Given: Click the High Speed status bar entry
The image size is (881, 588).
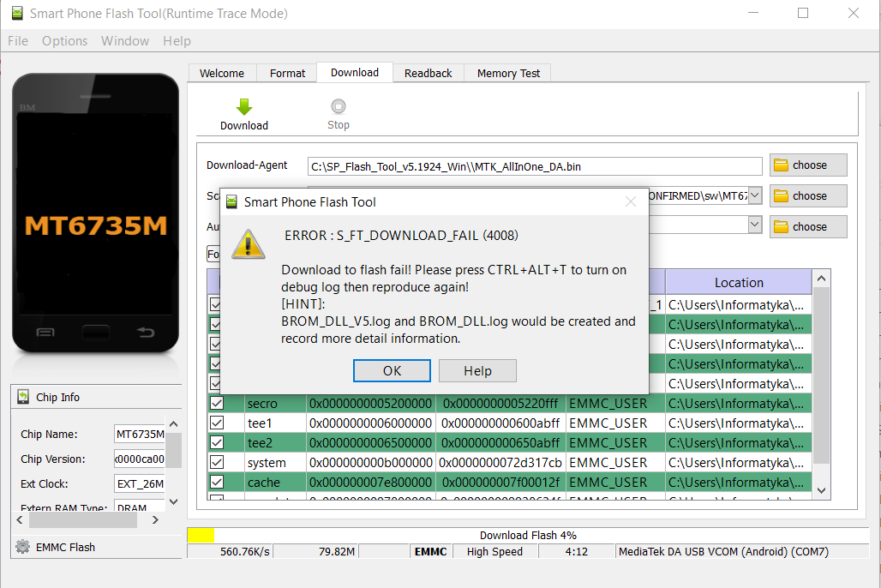Looking at the screenshot, I should (x=494, y=551).
